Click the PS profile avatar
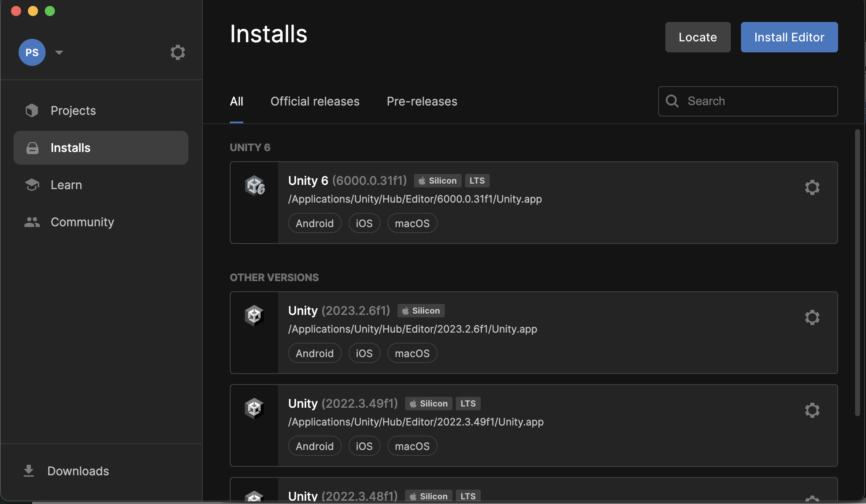The image size is (866, 504). [32, 52]
